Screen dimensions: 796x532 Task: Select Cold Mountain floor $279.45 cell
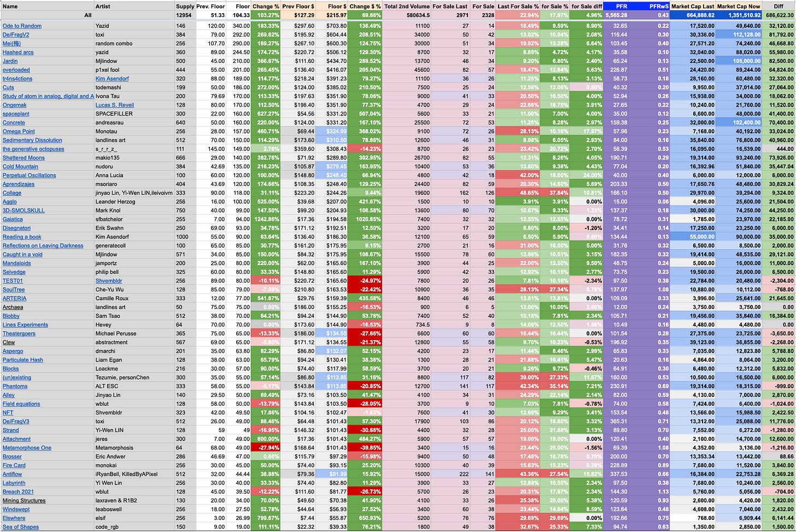coord(331,166)
